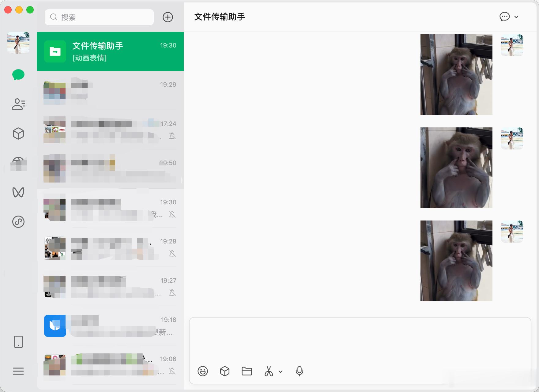Open the blue-icon conversation timestamped 19:18
This screenshot has height=392, width=539.
(110, 326)
